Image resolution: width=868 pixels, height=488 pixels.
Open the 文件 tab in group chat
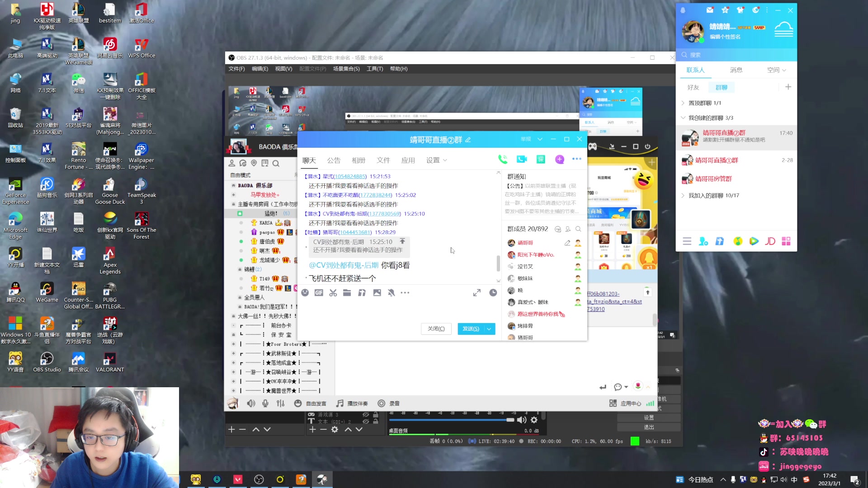[x=383, y=160]
